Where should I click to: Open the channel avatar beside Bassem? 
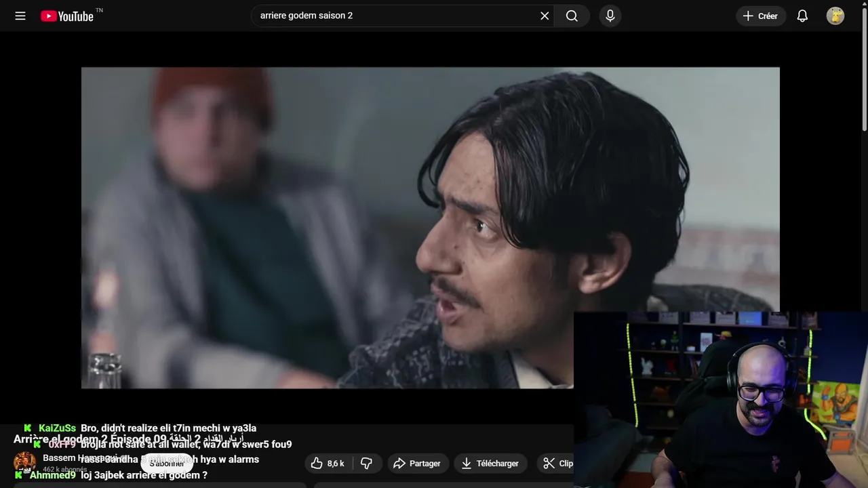pyautogui.click(x=25, y=463)
